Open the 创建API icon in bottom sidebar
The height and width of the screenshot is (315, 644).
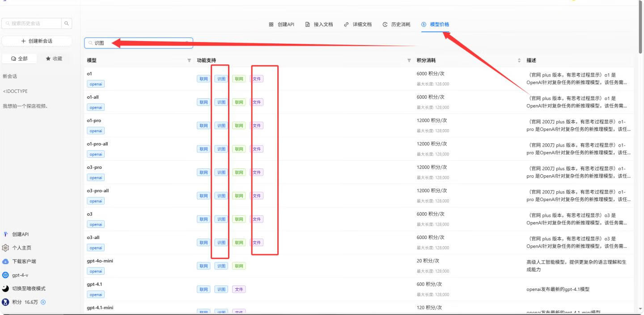click(5, 234)
